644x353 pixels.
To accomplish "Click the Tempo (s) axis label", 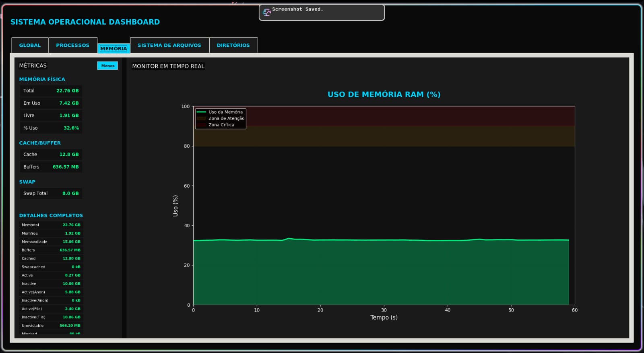I will click(x=384, y=317).
